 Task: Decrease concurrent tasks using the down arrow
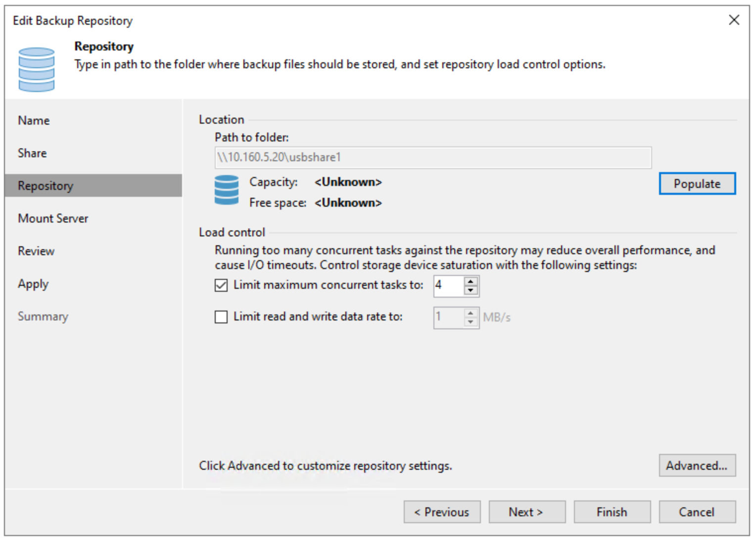click(471, 290)
